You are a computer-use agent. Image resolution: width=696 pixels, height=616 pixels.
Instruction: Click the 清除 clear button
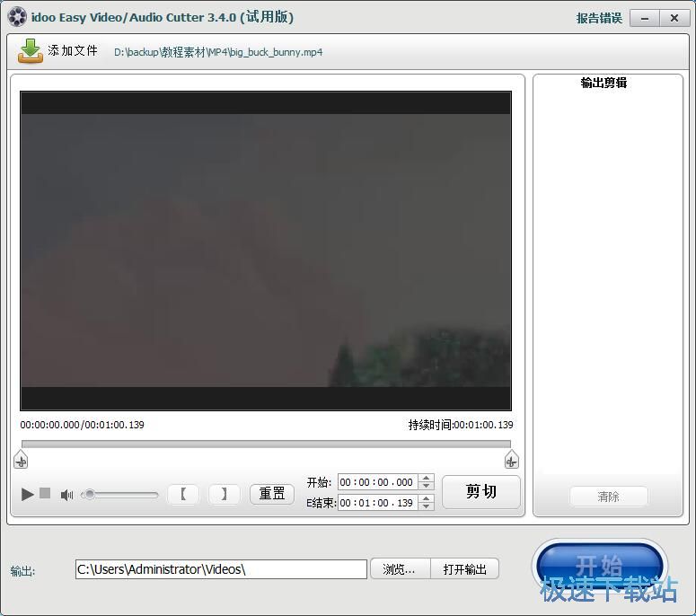pyautogui.click(x=608, y=497)
